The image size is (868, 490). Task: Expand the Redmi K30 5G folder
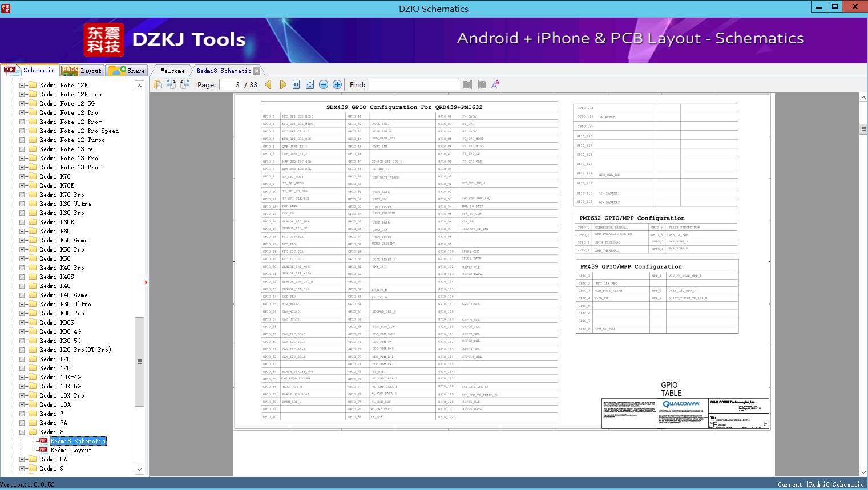[22, 341]
